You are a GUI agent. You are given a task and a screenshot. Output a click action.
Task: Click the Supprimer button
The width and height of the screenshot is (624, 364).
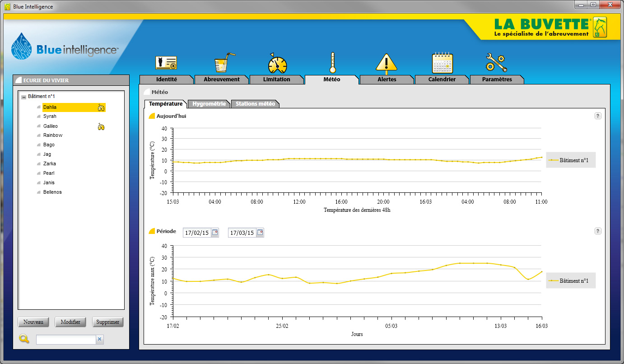pyautogui.click(x=108, y=322)
